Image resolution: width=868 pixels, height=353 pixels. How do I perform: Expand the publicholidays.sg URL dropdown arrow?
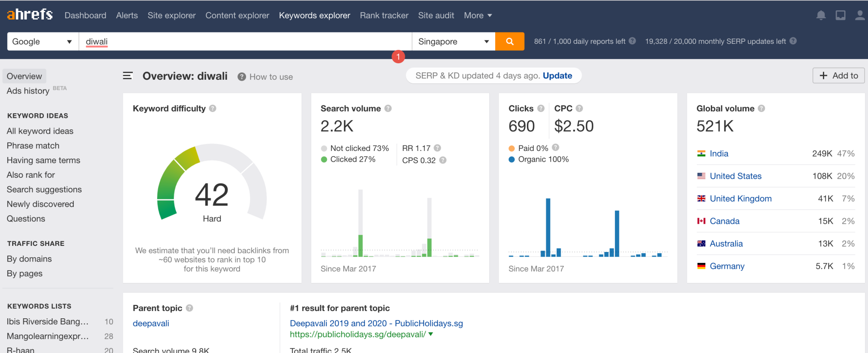tap(431, 334)
